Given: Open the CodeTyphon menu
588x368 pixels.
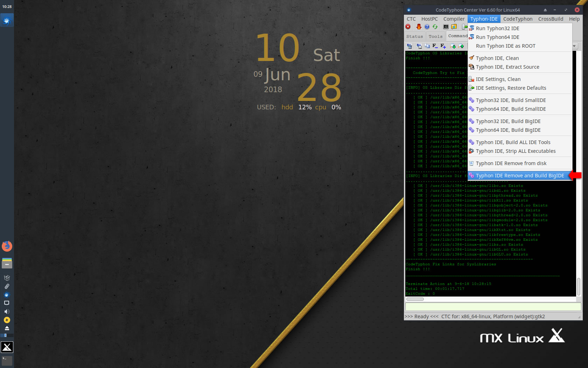Looking at the screenshot, I should [x=518, y=19].
